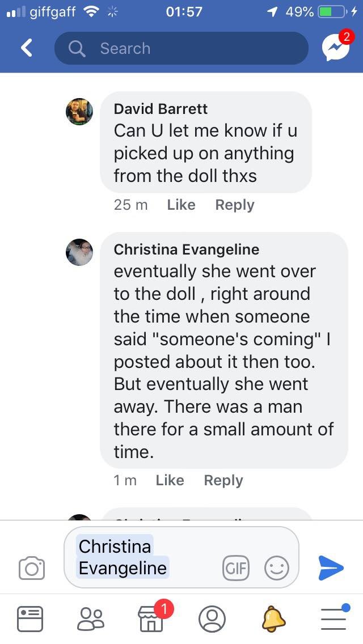Like Christina Evangeline's comment
The height and width of the screenshot is (644, 363).
coord(170,480)
